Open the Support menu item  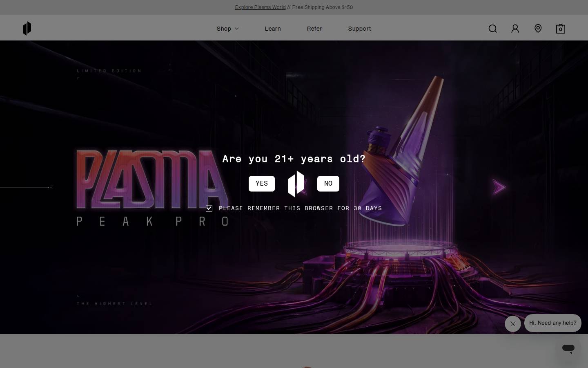pos(360,29)
